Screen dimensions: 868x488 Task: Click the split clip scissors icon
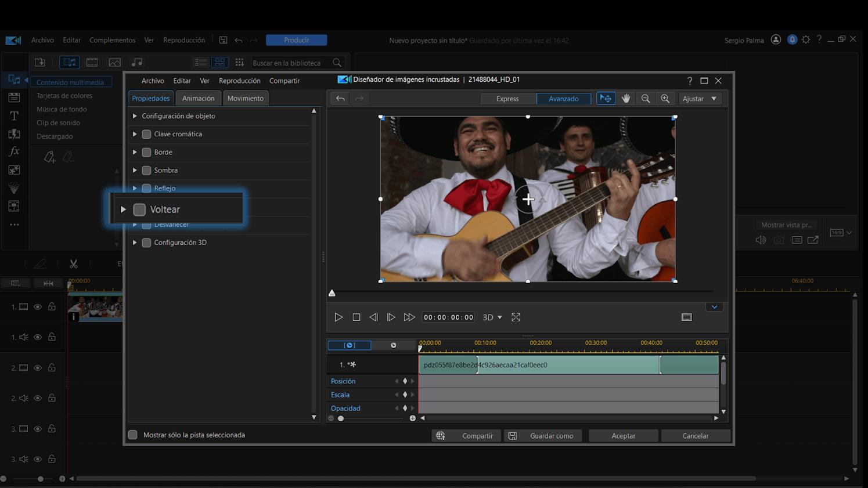74,263
